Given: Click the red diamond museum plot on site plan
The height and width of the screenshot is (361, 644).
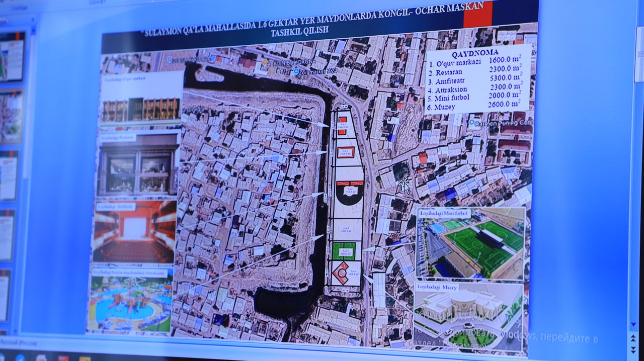Looking at the screenshot, I should [x=341, y=274].
